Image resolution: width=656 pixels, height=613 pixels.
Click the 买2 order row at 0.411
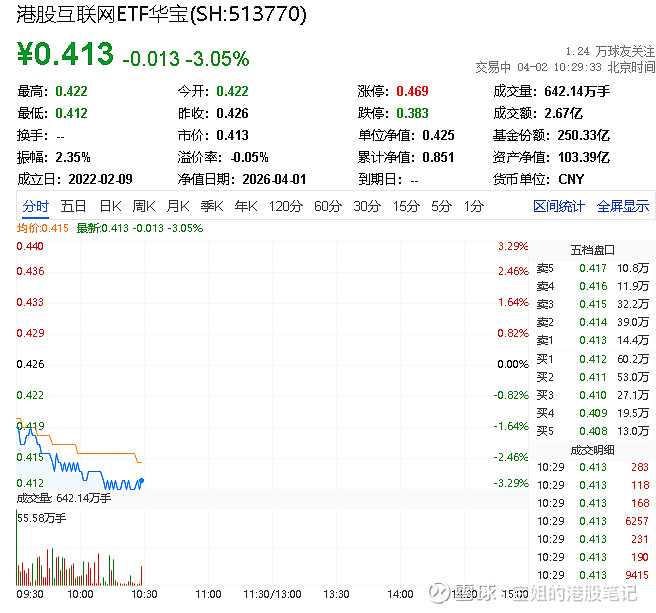(592, 377)
